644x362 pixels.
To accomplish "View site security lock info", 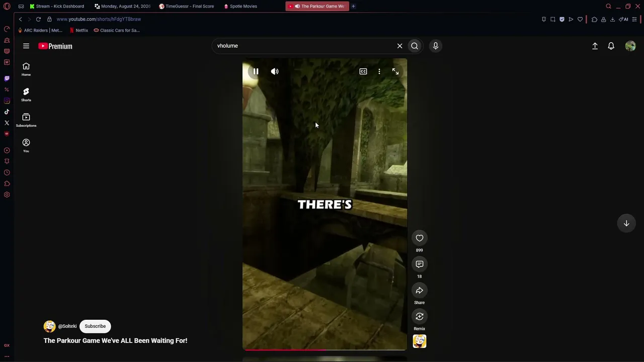I will click(x=49, y=19).
